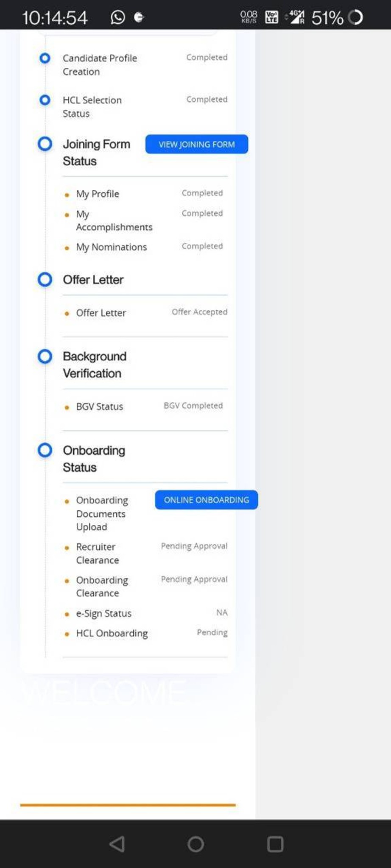Viewport: 391px width, 868px height.
Task: Click the VIEW JOINING FORM button
Action: click(196, 145)
